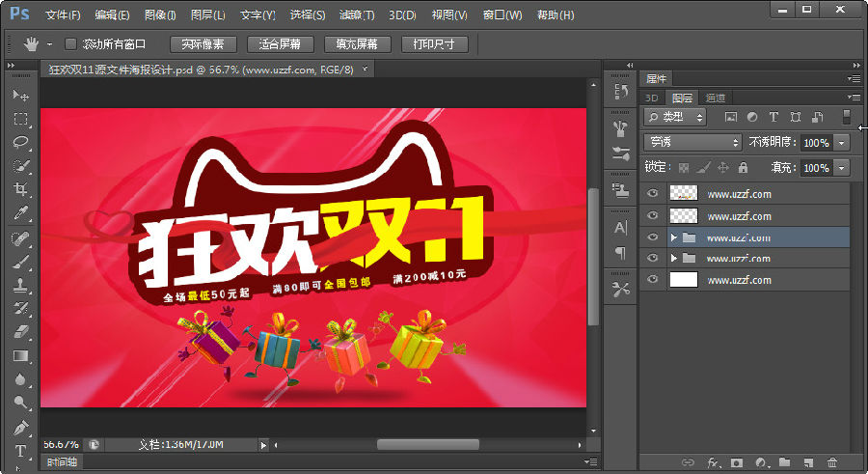The image size is (868, 474).
Task: Toggle lock image pixels brush icon
Action: [704, 167]
